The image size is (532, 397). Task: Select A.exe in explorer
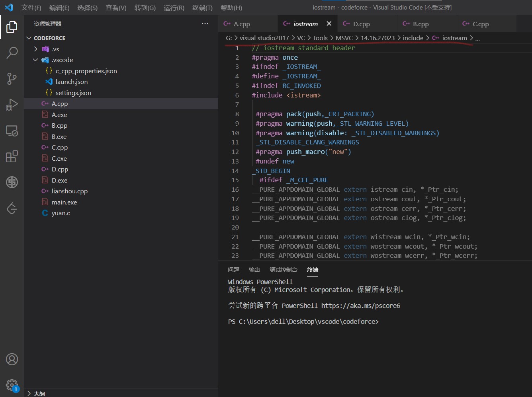coord(121,115)
